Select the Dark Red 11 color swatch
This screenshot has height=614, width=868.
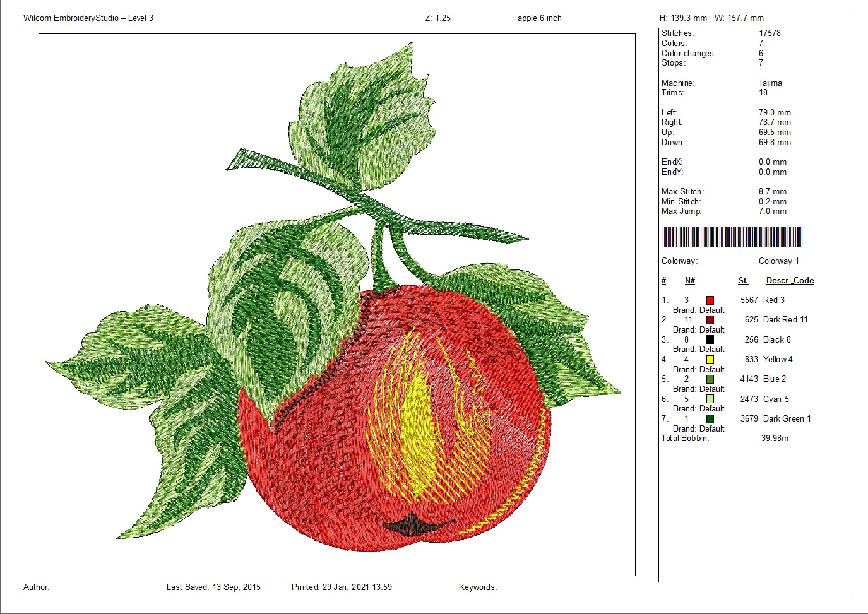pyautogui.click(x=710, y=320)
